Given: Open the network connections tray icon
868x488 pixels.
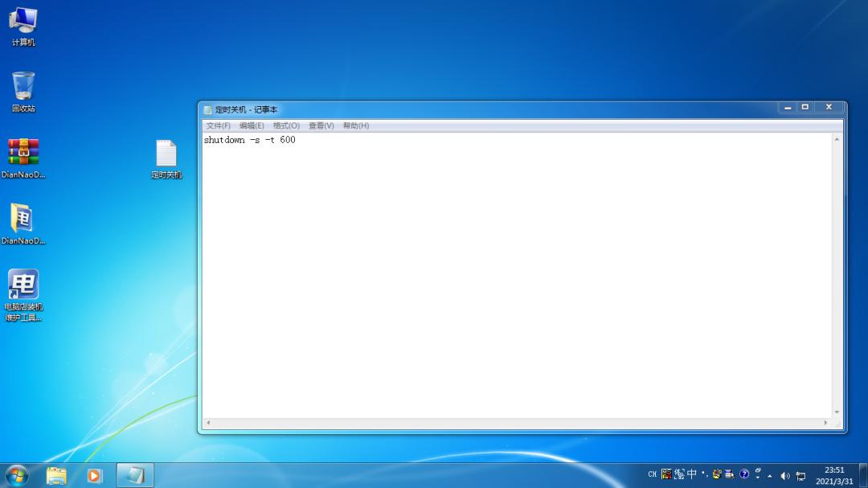Looking at the screenshot, I should [800, 475].
